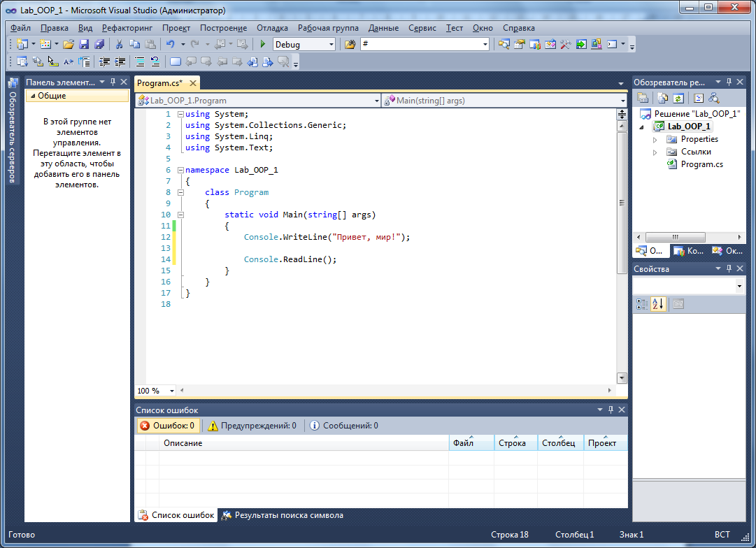Open the Command Window toolbar icon
756x548 pixels.
click(612, 44)
